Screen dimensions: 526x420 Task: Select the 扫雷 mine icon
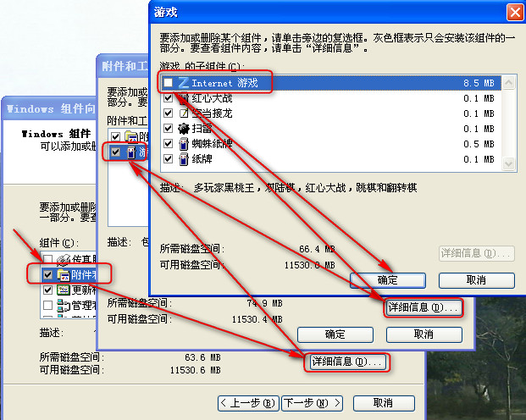[184, 128]
